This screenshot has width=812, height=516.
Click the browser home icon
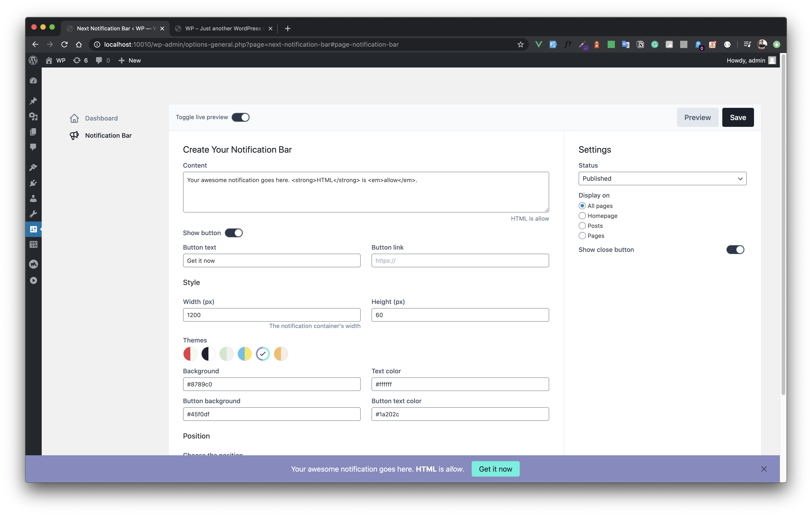click(x=79, y=44)
